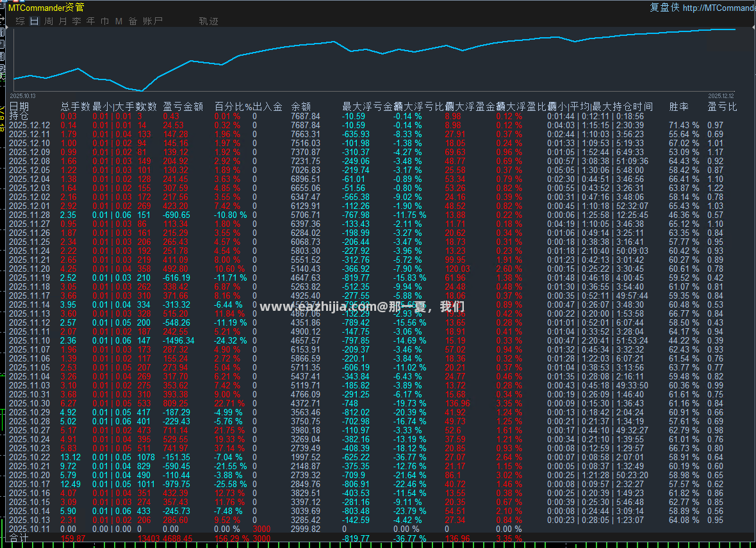The image size is (756, 548).
Task: Select the 2025.12.08 date row
Action: tap(29, 161)
